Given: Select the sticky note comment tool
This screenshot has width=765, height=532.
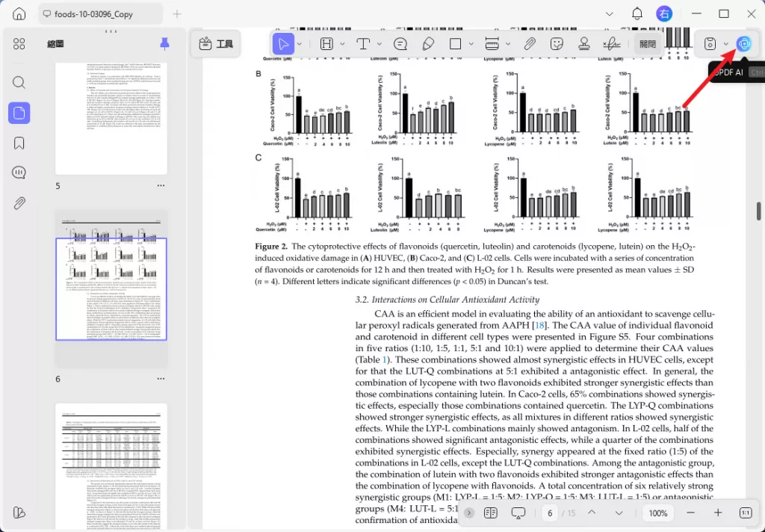Looking at the screenshot, I should (400, 44).
